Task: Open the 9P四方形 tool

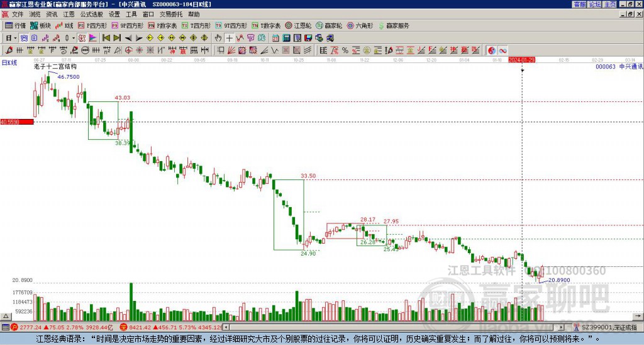Action: click(x=127, y=25)
